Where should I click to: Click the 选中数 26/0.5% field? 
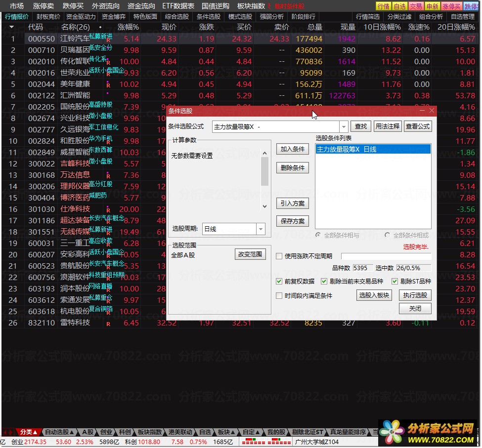413,268
